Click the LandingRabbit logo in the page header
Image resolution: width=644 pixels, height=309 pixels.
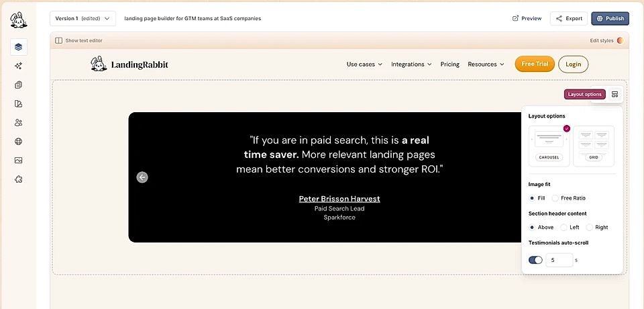tap(129, 64)
